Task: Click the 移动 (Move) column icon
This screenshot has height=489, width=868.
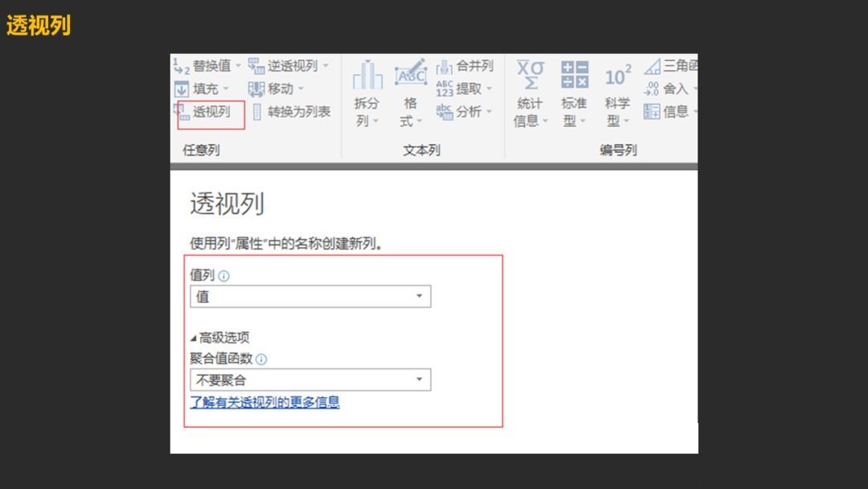Action: pyautogui.click(x=256, y=89)
